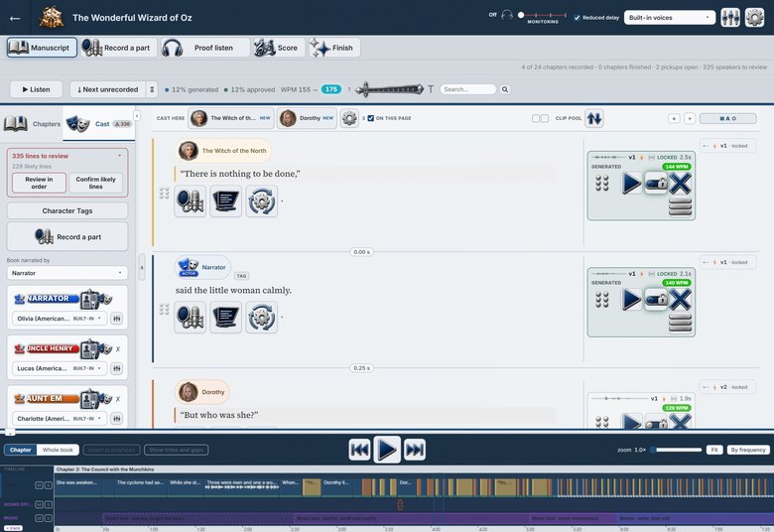Click the Fit zoom button

714,450
